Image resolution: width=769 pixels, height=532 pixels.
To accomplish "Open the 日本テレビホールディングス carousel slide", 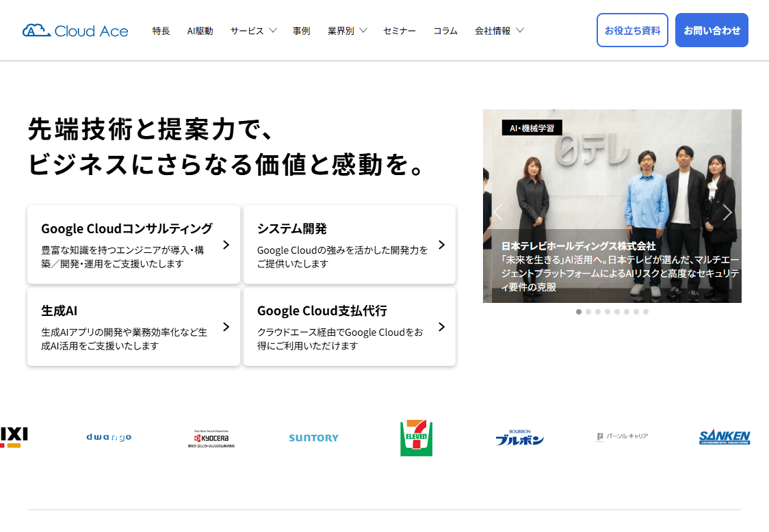I will (x=612, y=206).
